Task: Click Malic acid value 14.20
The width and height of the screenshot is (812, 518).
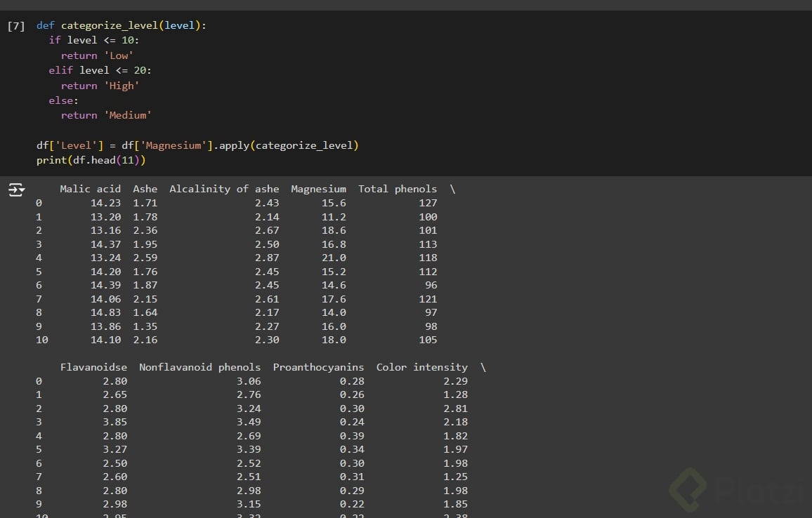Action: (x=105, y=272)
